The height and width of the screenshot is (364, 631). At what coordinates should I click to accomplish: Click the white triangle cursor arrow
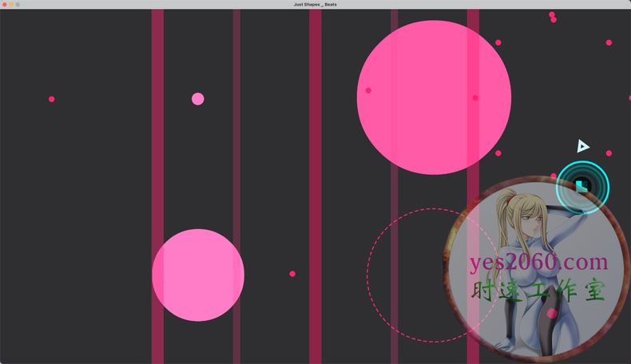click(x=583, y=146)
